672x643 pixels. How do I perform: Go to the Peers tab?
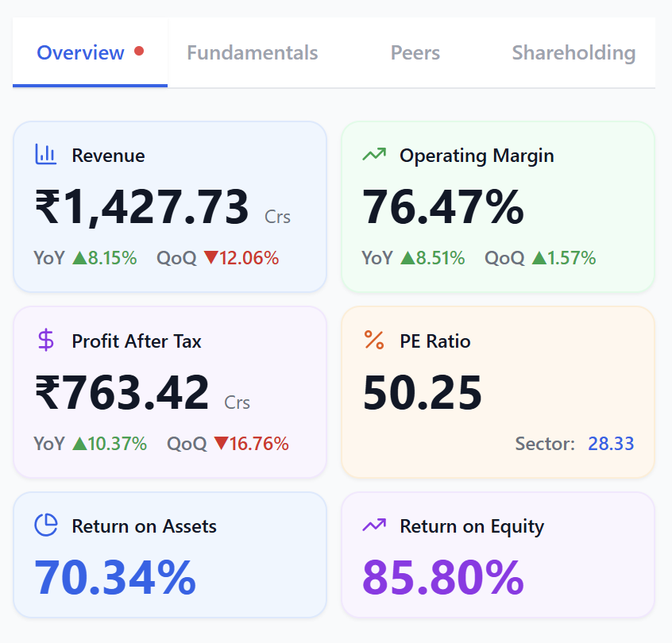tap(415, 52)
